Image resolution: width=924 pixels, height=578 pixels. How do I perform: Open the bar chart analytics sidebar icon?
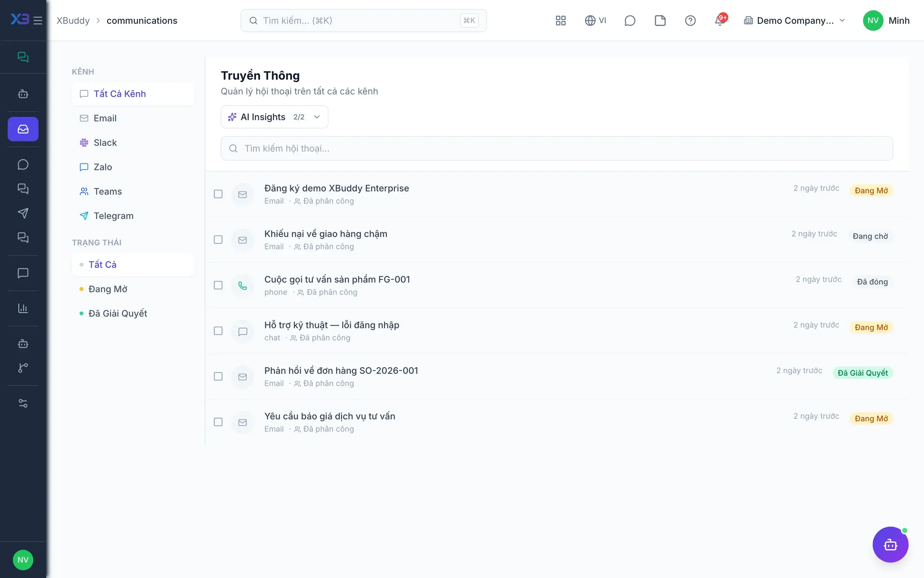click(x=23, y=308)
